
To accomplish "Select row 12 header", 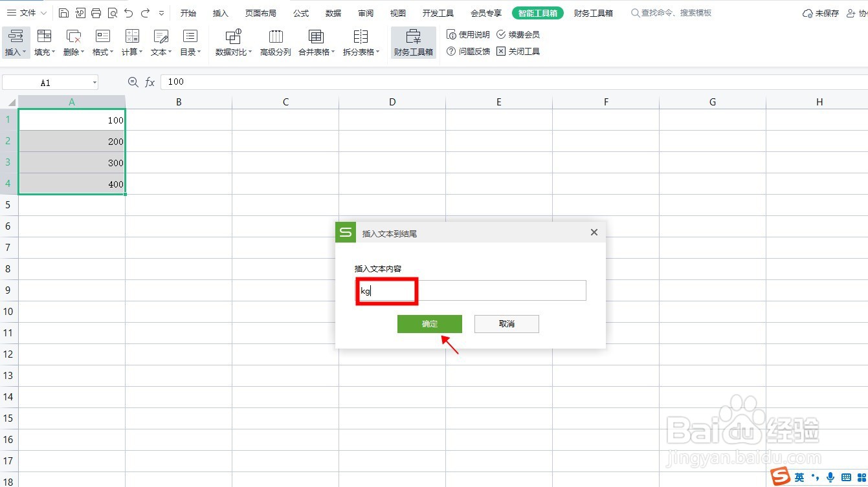I will (9, 354).
